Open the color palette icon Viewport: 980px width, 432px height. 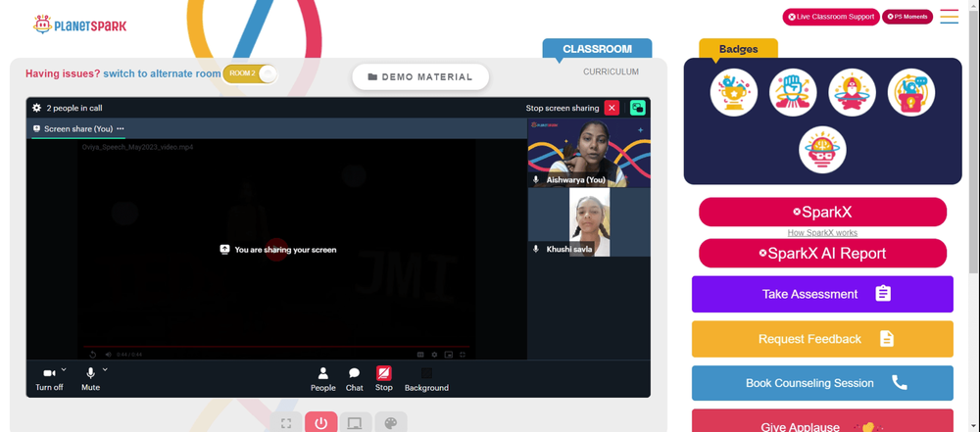391,423
